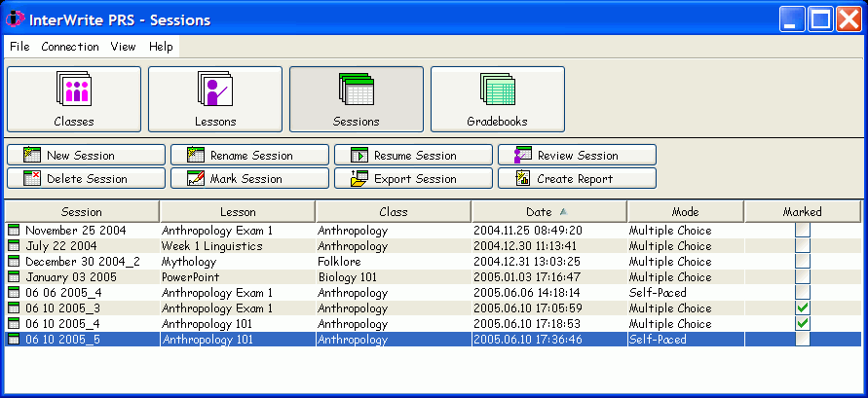Click the Resume Session play icon

point(359,155)
